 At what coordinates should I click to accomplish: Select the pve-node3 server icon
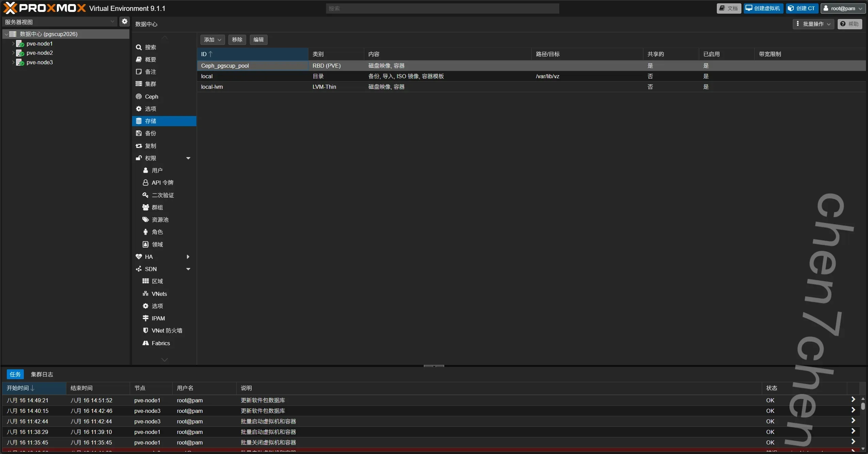point(20,63)
